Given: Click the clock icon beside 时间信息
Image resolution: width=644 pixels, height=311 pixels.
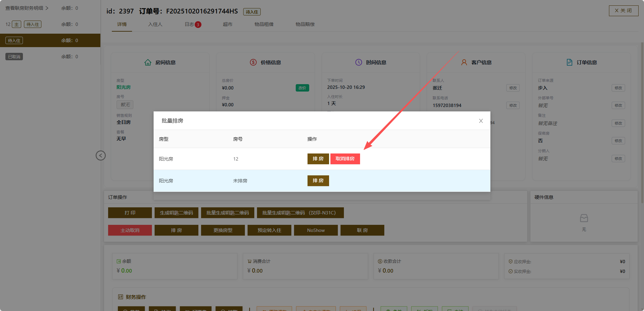Looking at the screenshot, I should [359, 63].
